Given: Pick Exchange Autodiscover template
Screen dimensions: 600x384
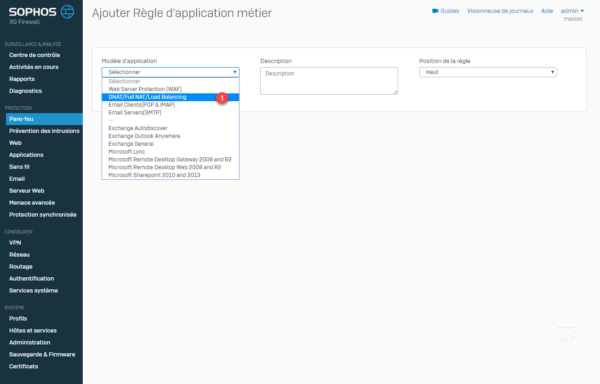Looking at the screenshot, I should (138, 128).
